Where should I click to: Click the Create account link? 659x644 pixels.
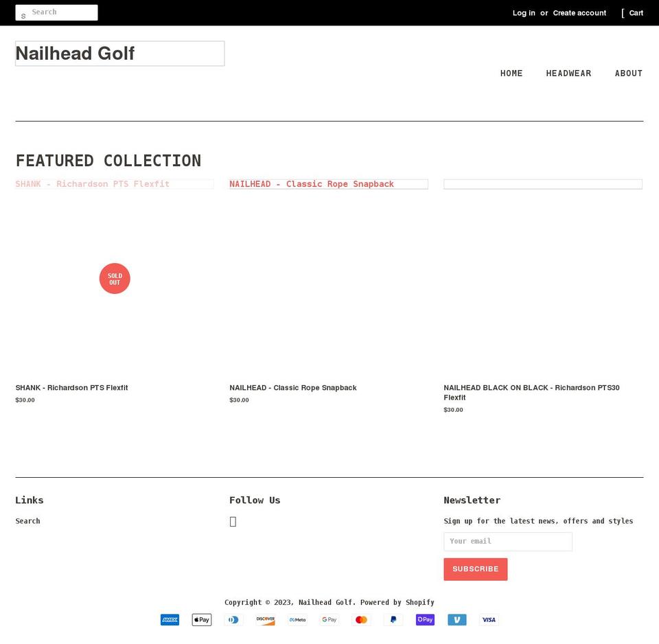(579, 13)
